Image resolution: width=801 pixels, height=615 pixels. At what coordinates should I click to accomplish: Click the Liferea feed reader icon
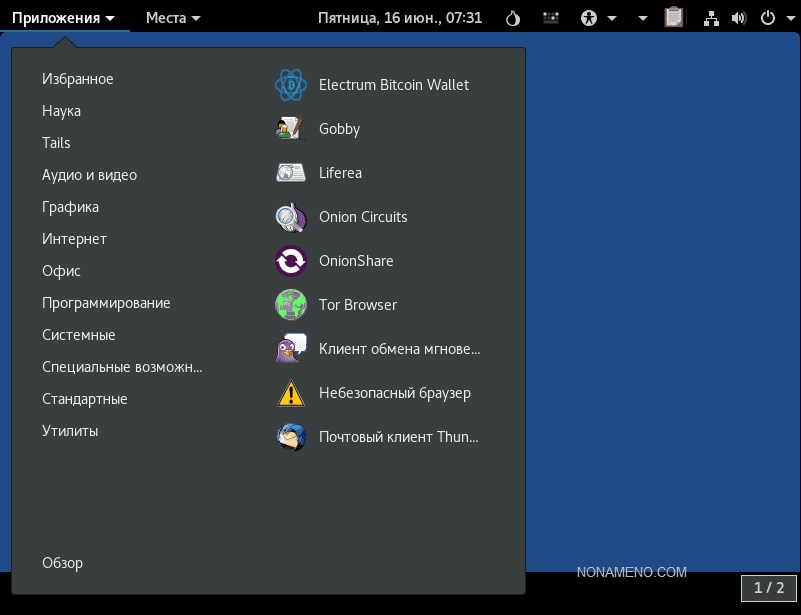(290, 173)
